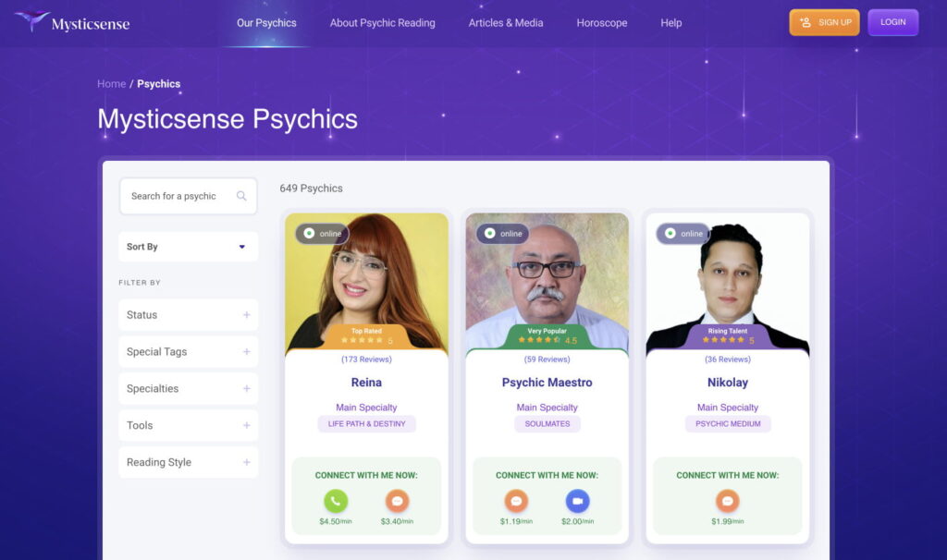Viewport: 947px width, 560px height.
Task: Click the Psychics breadcrumb text
Action: (x=158, y=84)
